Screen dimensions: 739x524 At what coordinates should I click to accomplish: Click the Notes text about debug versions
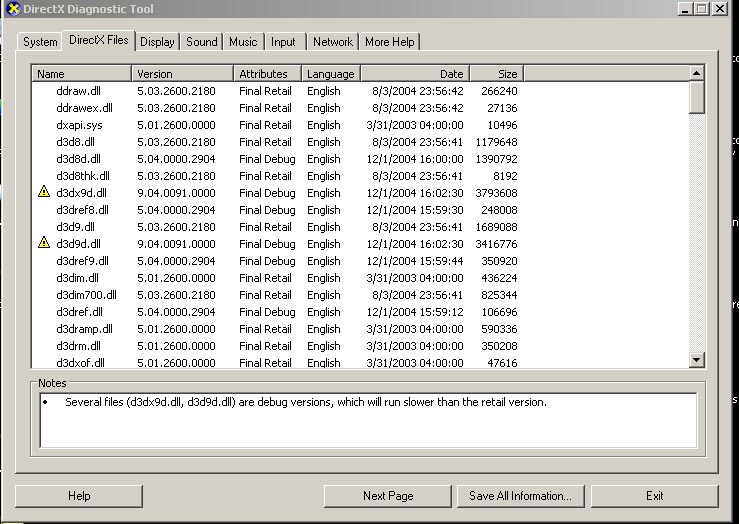pos(306,402)
